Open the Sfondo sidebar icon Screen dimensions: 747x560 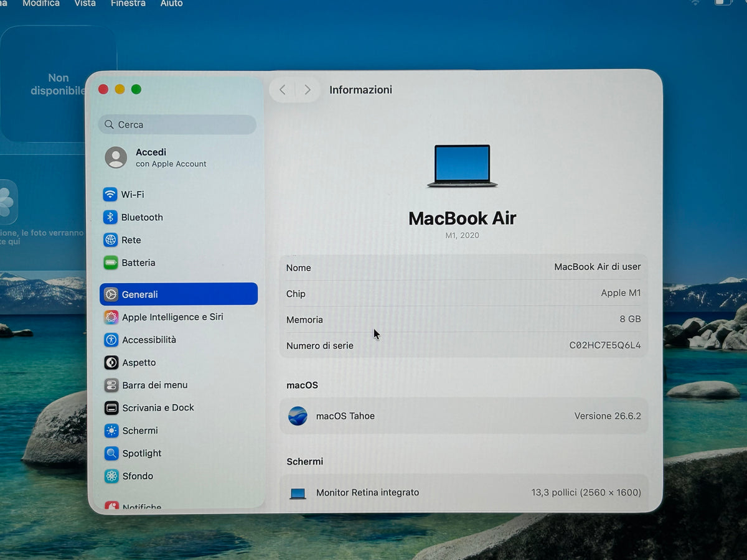point(111,476)
